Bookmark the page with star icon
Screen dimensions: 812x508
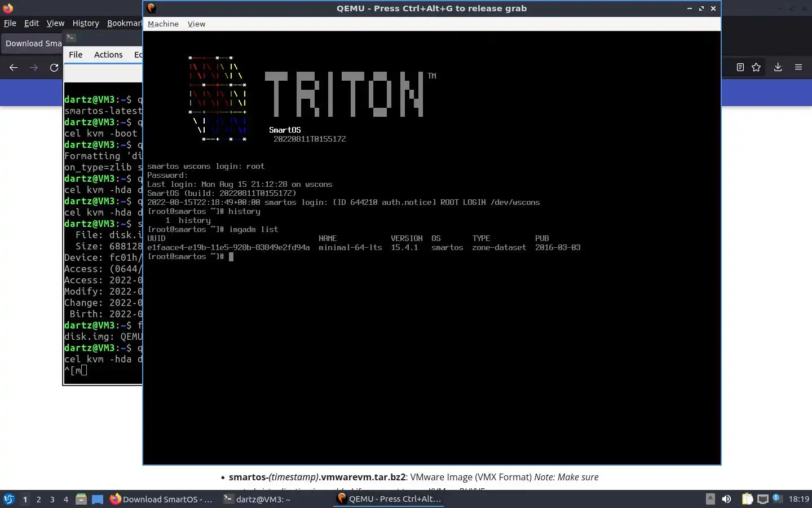click(756, 67)
